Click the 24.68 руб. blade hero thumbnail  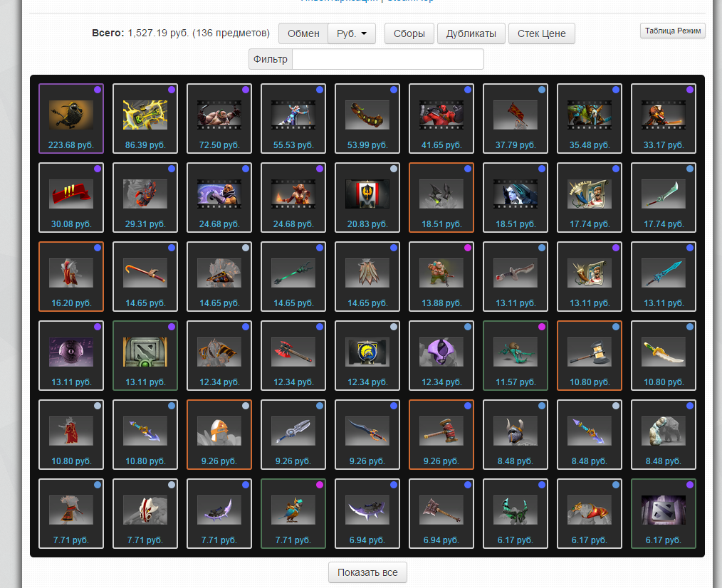[x=219, y=194]
